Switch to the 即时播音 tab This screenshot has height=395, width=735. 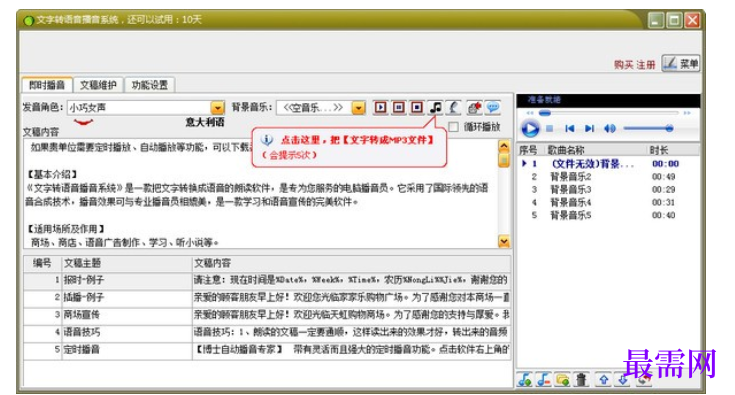tap(47, 85)
